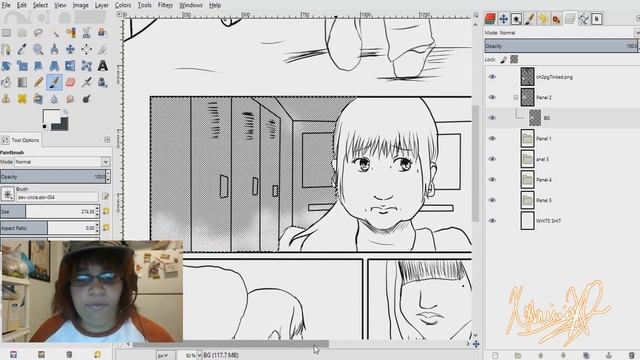This screenshot has height=360, width=640.
Task: Select the Bucket Fill tool
Action: tap(6, 82)
